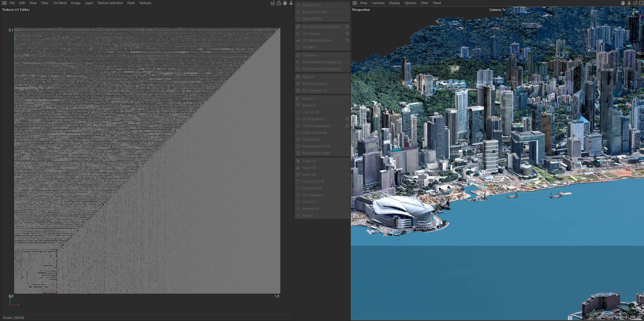Click the UV Weld icon
644x321 pixels.
tap(298, 47)
